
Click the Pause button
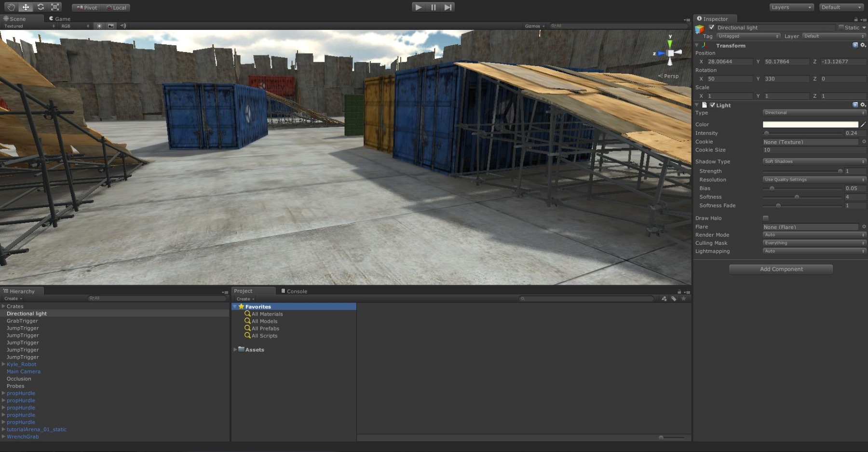tap(433, 7)
